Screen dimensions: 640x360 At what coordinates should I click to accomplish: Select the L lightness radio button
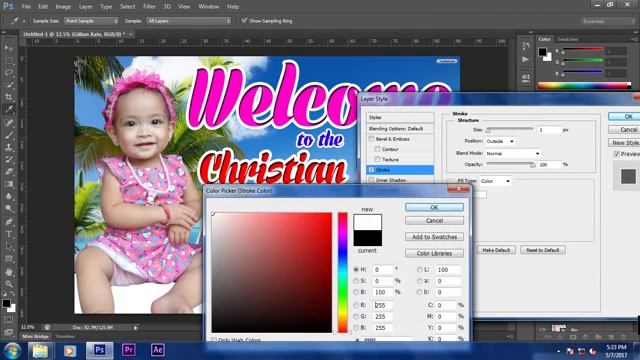pos(420,270)
